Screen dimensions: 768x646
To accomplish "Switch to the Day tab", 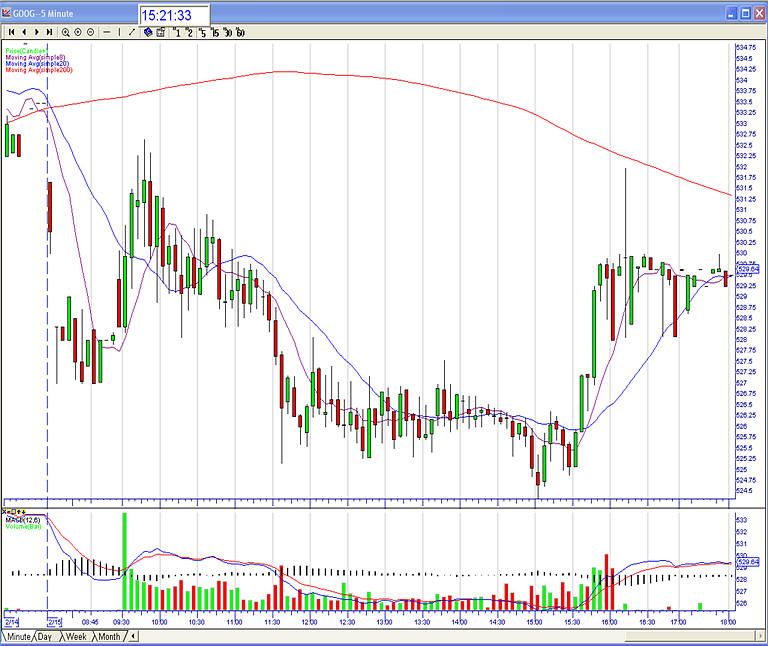I will click(x=46, y=636).
